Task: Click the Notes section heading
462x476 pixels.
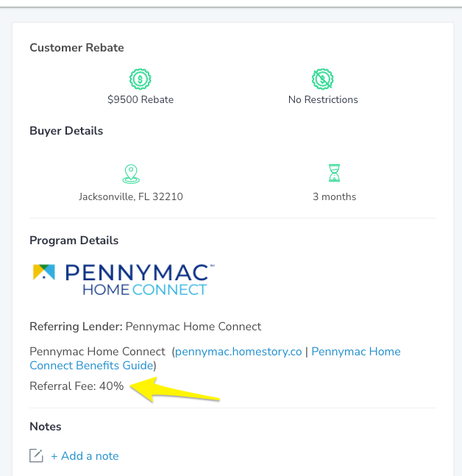Action: [x=46, y=427]
